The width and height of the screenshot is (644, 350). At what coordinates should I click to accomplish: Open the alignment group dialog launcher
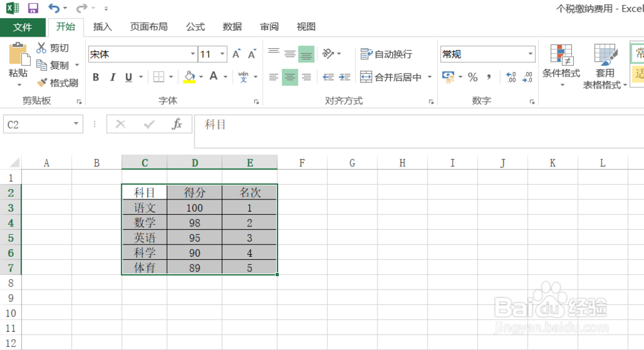coord(431,102)
